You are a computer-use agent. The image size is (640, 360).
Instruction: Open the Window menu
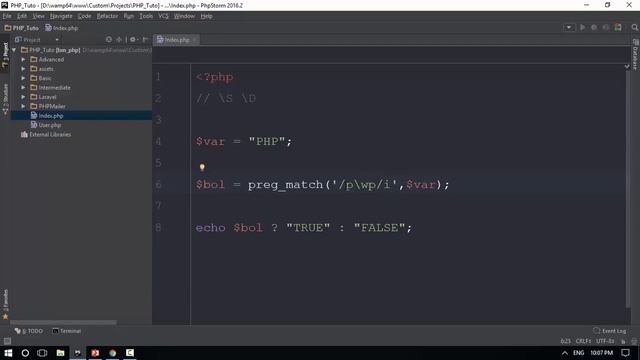184,16
